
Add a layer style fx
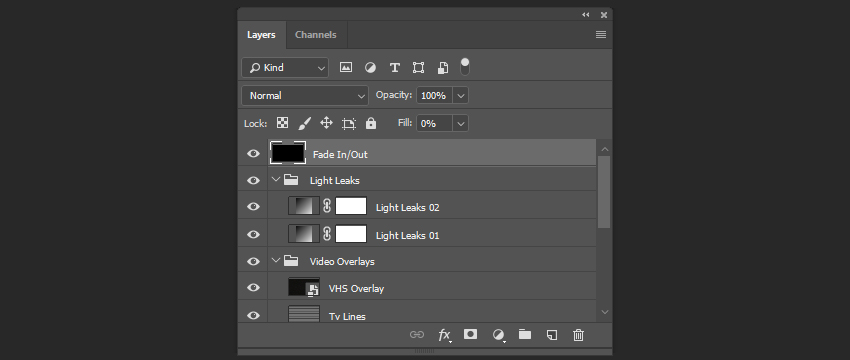click(445, 335)
